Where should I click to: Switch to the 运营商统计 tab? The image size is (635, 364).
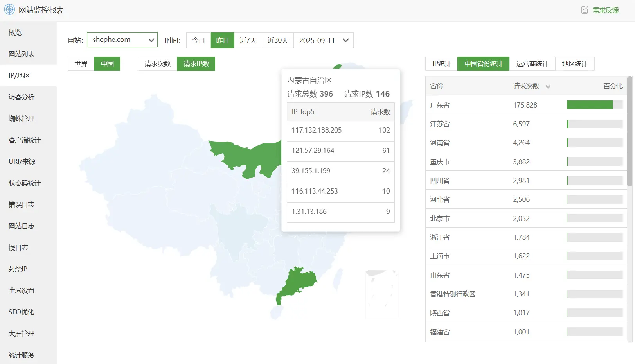[532, 64]
